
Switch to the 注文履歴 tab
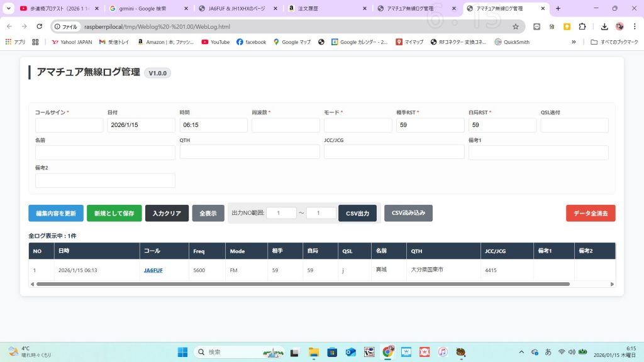pyautogui.click(x=326, y=9)
